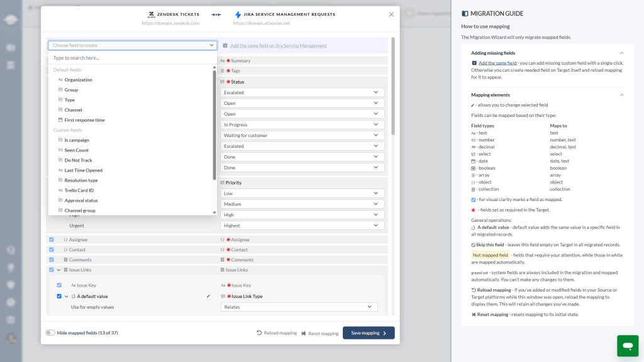Toggle Hide mapped fields switch

(x=50, y=333)
